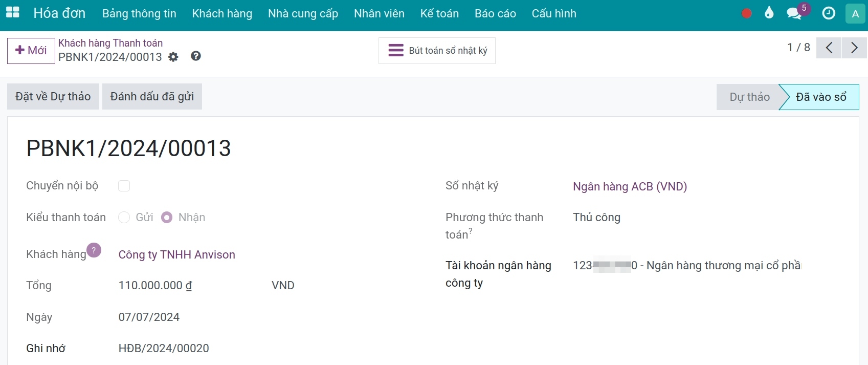Image resolution: width=868 pixels, height=365 pixels.
Task: Open Bảng thông tin menu
Action: tap(139, 14)
